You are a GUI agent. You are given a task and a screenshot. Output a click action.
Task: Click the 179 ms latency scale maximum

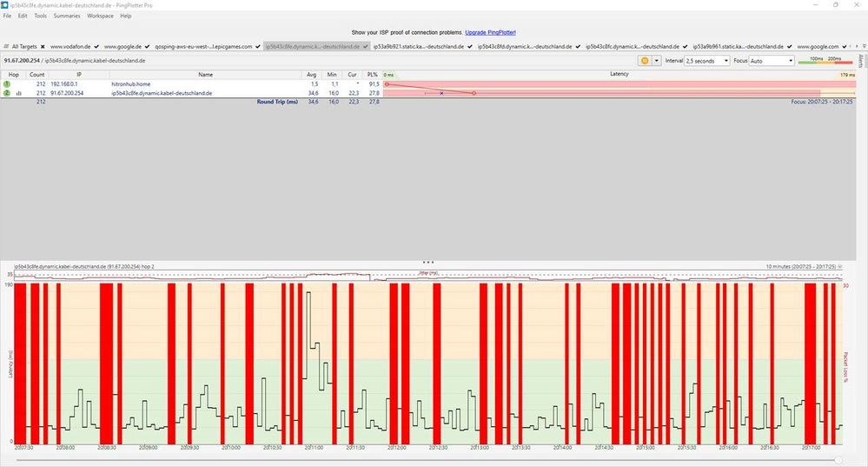[847, 75]
